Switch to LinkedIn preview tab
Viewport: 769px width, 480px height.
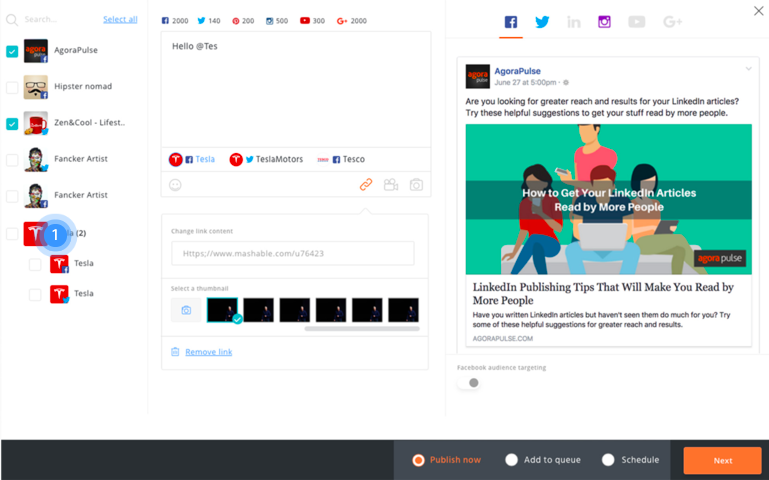click(573, 22)
